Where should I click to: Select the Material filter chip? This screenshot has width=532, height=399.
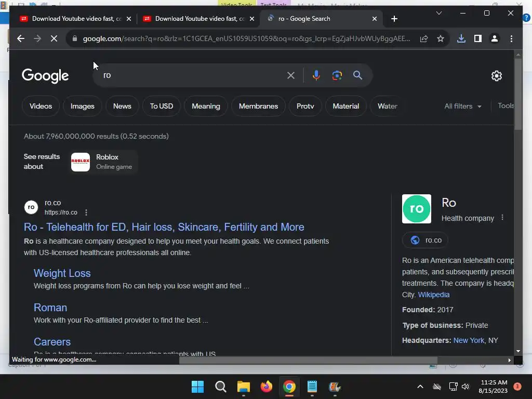point(345,106)
